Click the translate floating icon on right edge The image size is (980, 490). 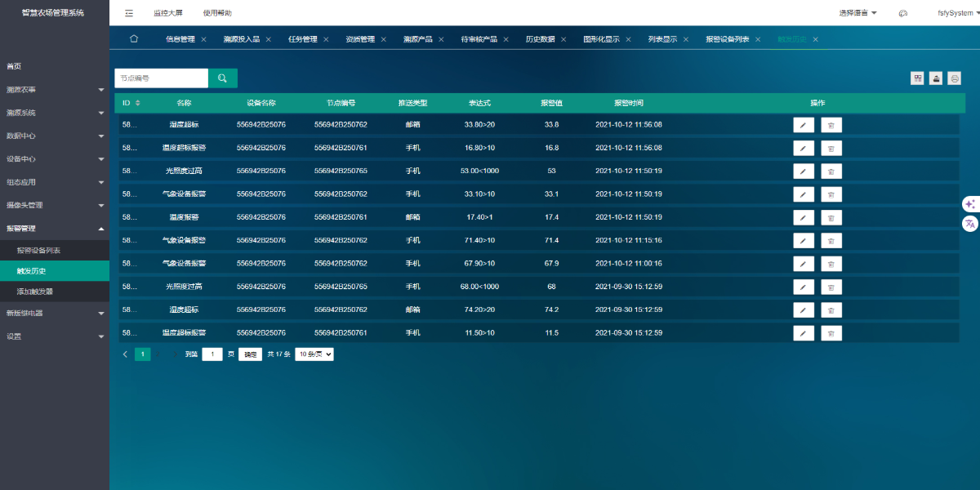tap(969, 223)
